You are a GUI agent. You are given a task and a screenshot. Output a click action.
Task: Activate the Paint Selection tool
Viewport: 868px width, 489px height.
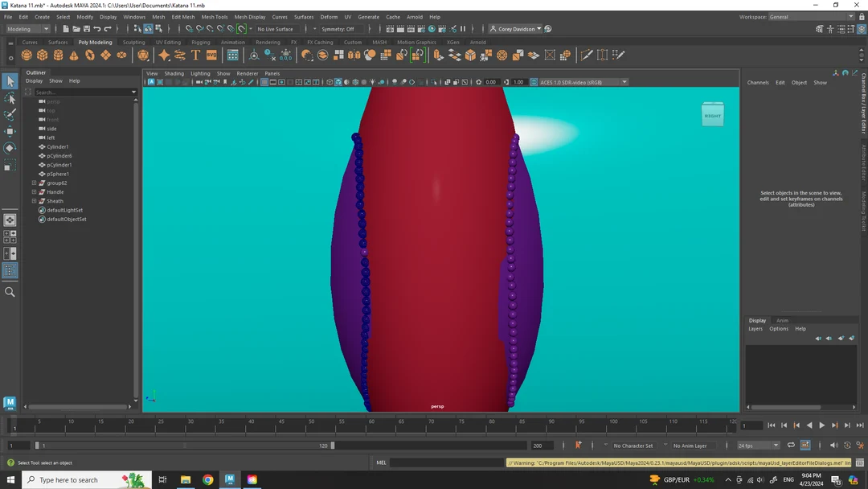point(10,114)
